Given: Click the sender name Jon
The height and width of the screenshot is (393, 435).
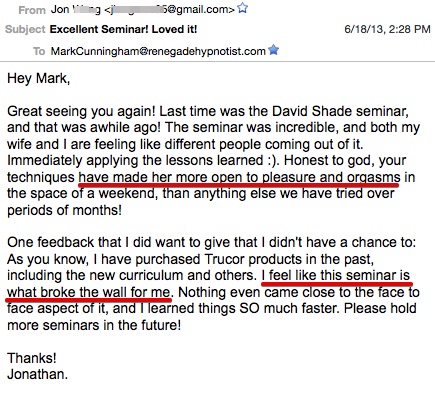Looking at the screenshot, I should [60, 9].
